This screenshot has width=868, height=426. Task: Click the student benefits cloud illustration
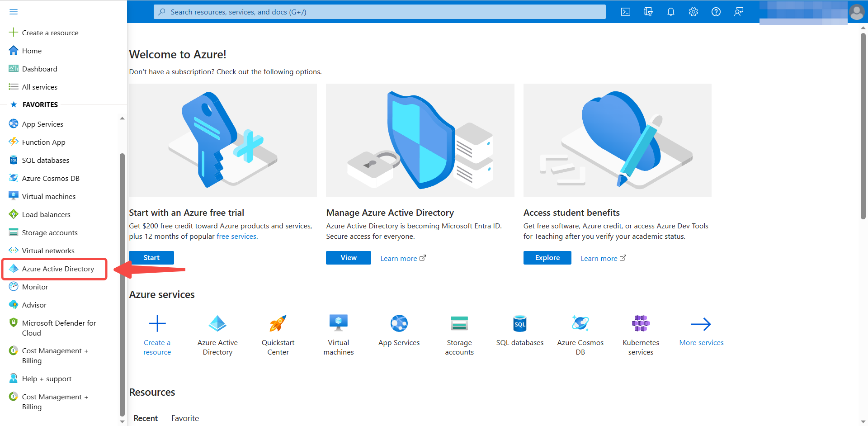(618, 140)
